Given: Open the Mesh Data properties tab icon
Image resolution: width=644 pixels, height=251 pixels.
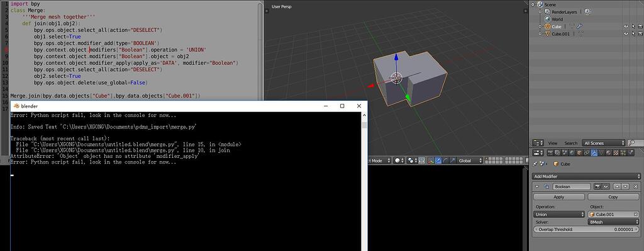Looking at the screenshot, I should click(x=601, y=152).
